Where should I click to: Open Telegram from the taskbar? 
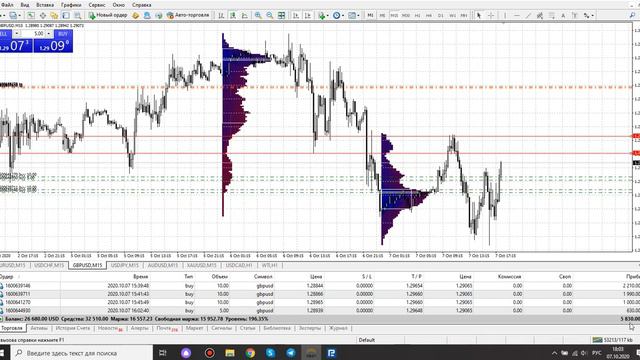(x=291, y=353)
